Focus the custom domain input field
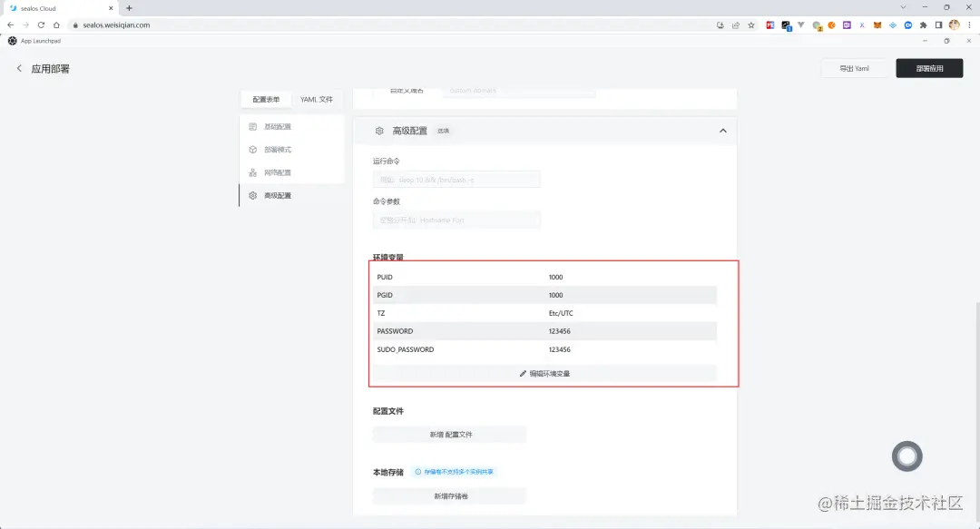 pos(519,92)
